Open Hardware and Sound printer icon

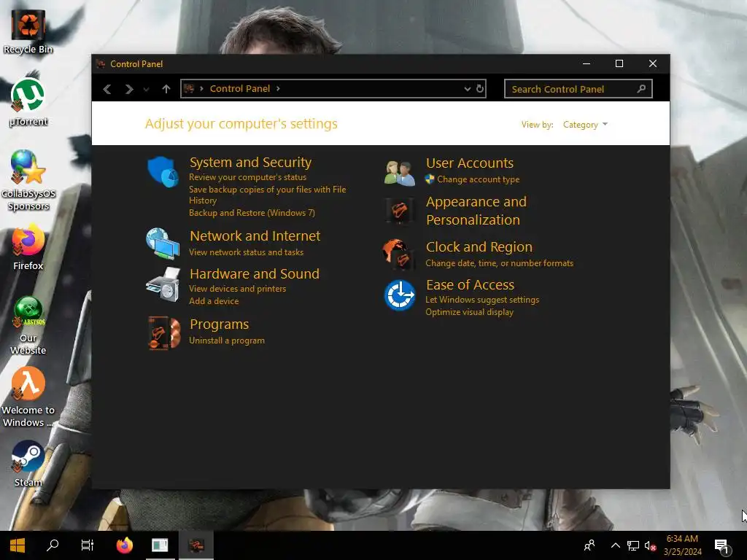(x=163, y=284)
